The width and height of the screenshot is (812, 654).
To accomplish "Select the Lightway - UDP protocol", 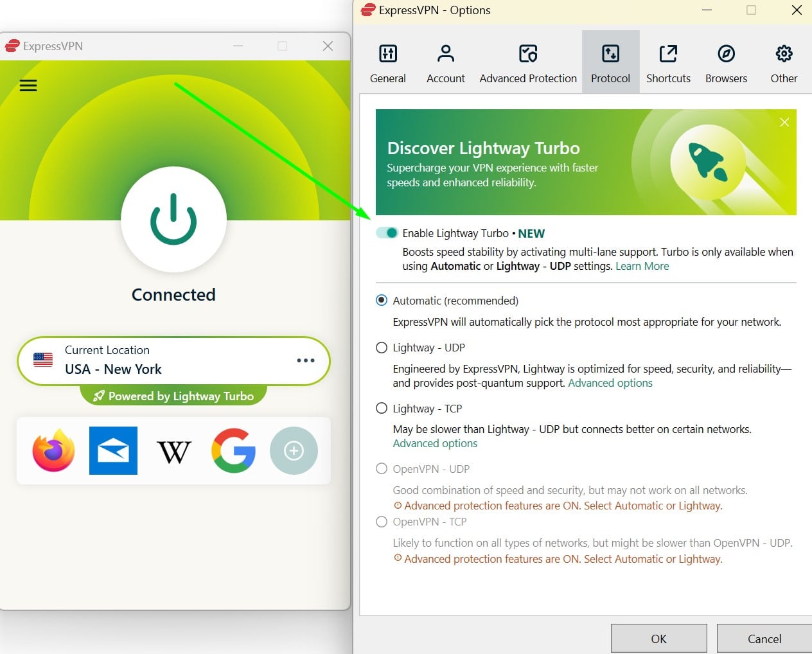I will coord(382,348).
